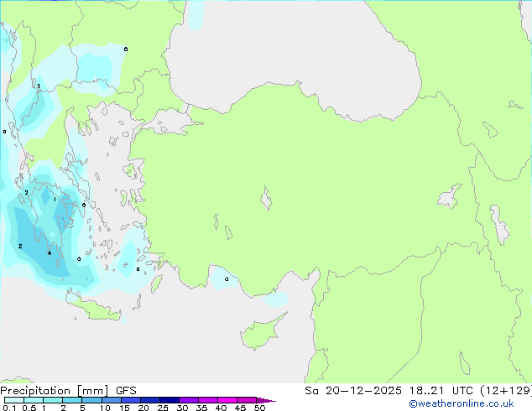Click the '25' legend tick label
This screenshot has height=411, width=532.
(x=163, y=408)
